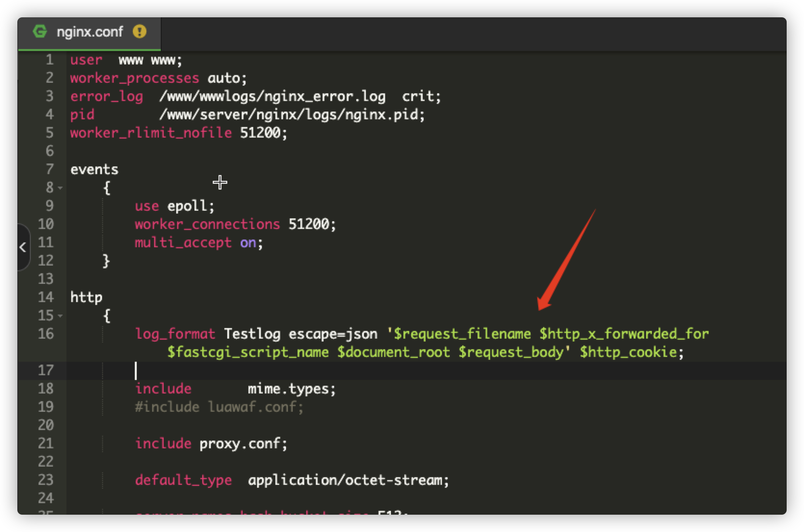The width and height of the screenshot is (804, 532).
Task: Click the '$document_root' variable
Action: click(x=393, y=352)
